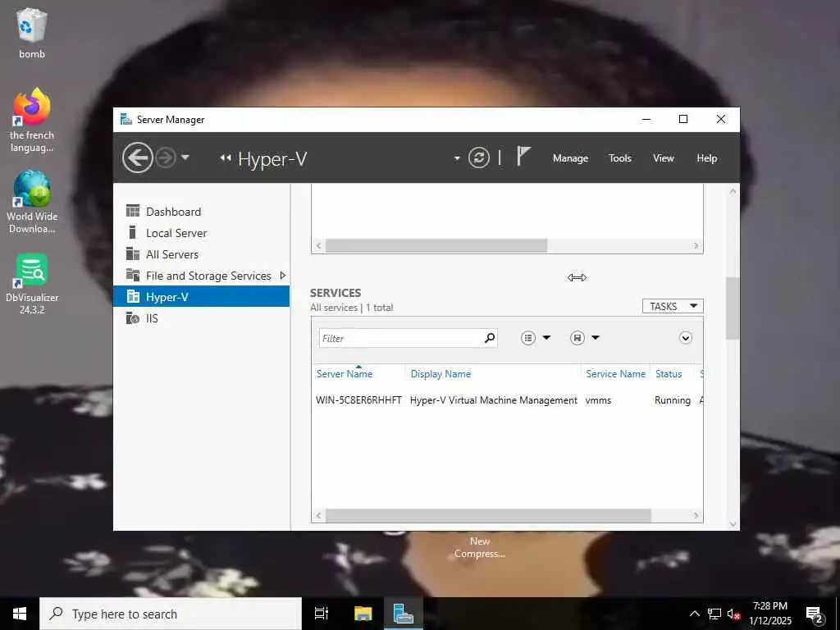Screen dimensions: 840x630
Task: Click the main vertical scrollbar up arrow
Action: click(x=733, y=190)
